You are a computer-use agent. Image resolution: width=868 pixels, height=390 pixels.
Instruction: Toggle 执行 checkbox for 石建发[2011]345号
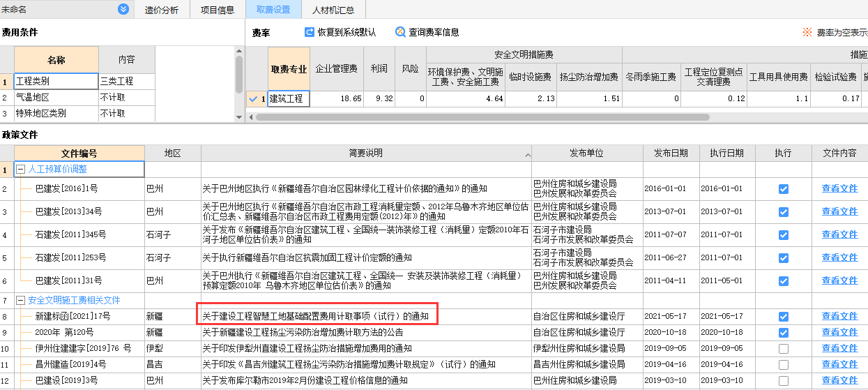click(x=784, y=234)
